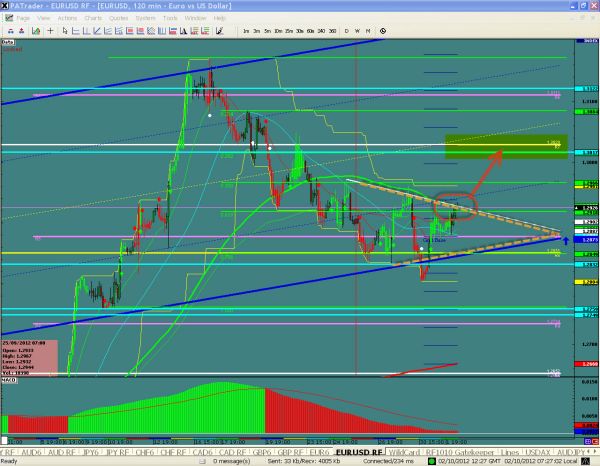
Task: Click the first icon in the chart toolbar
Action: [x=10, y=32]
